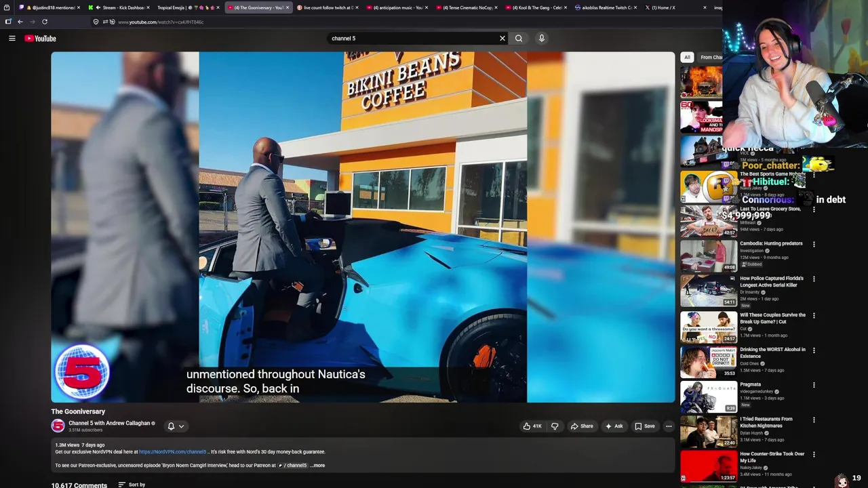Image resolution: width=868 pixels, height=488 pixels.
Task: Expand the notification dropdown chevron by the bell
Action: point(181,426)
